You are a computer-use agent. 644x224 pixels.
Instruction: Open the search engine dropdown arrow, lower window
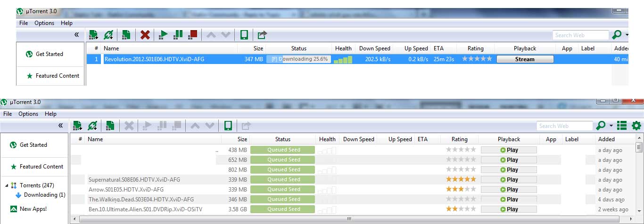pos(611,126)
